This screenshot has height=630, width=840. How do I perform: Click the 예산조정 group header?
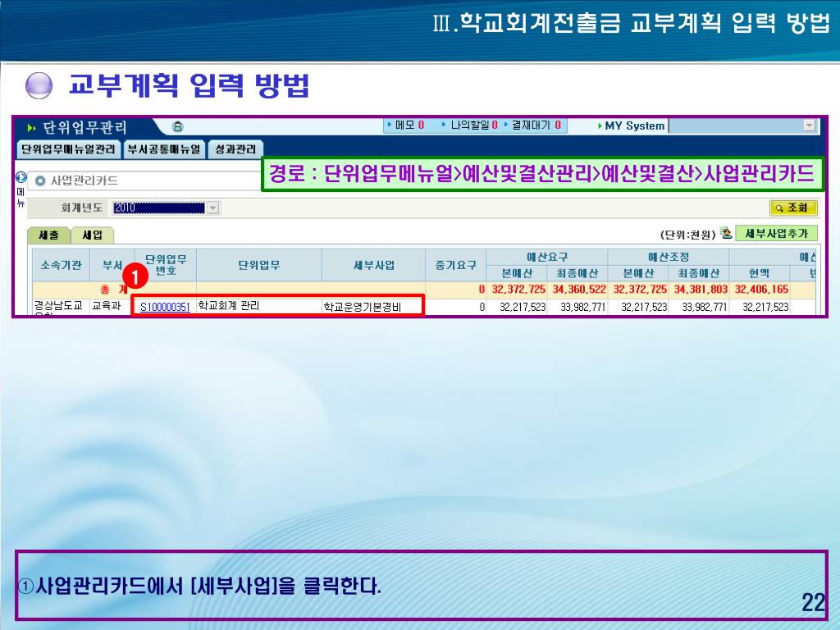[669, 257]
